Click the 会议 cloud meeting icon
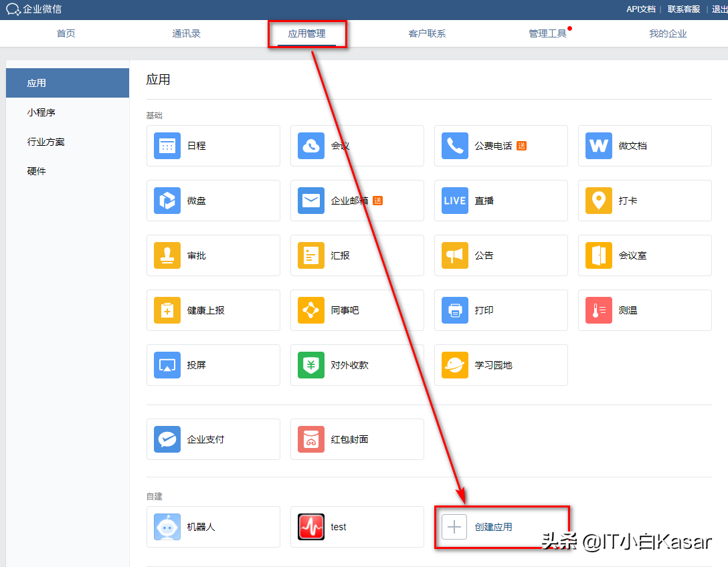728x567 pixels. (x=311, y=146)
